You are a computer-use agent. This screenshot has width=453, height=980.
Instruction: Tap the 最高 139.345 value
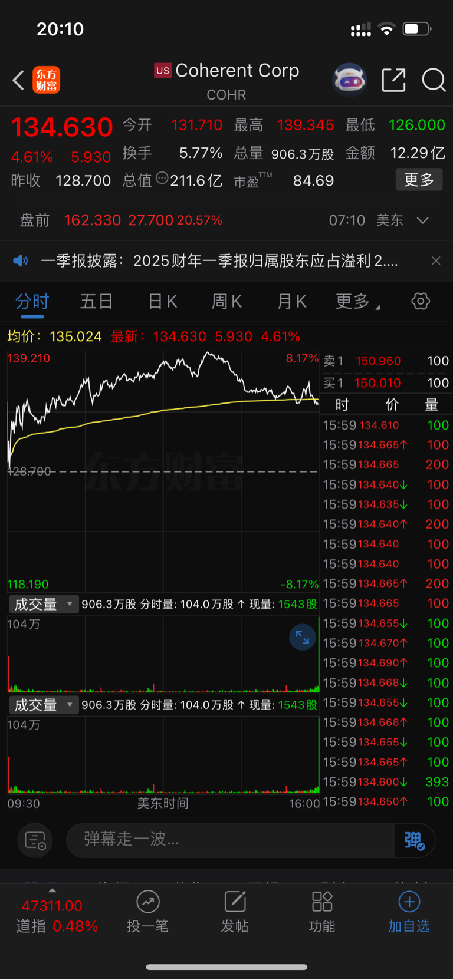tap(305, 125)
